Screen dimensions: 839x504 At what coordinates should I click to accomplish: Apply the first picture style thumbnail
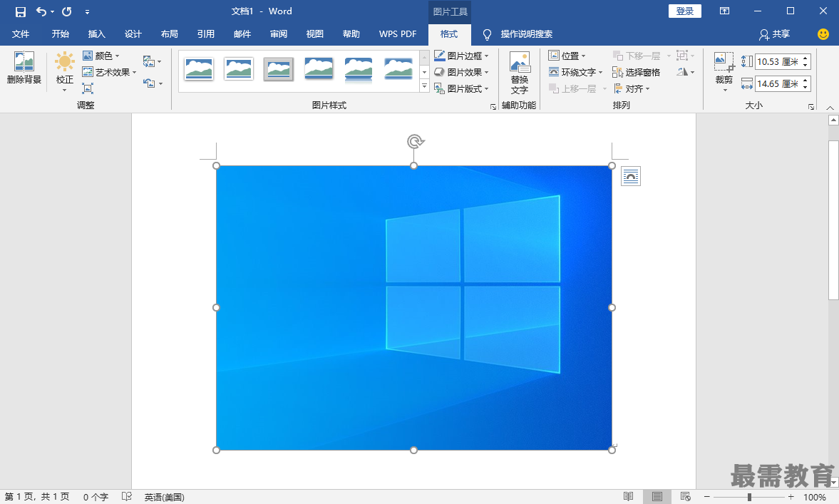198,69
